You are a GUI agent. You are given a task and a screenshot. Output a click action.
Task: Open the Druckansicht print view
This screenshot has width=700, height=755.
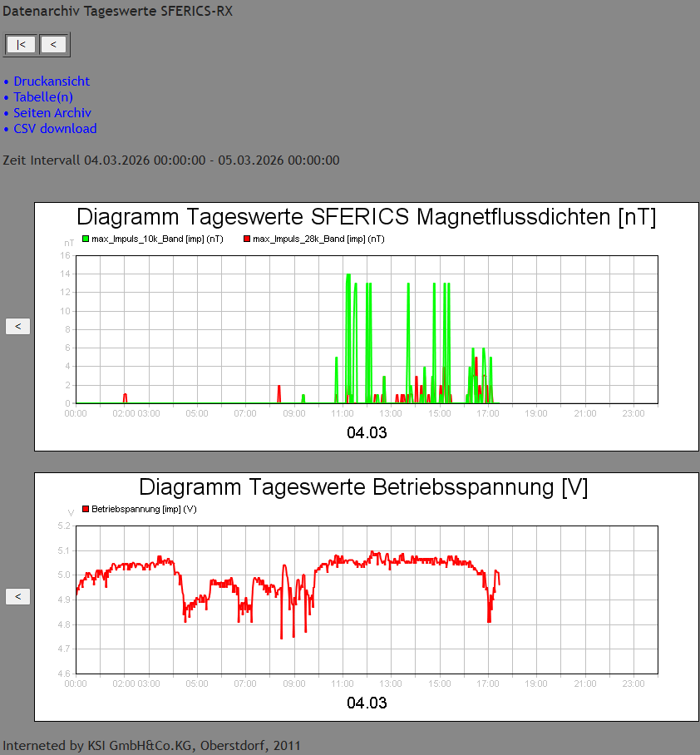point(52,81)
